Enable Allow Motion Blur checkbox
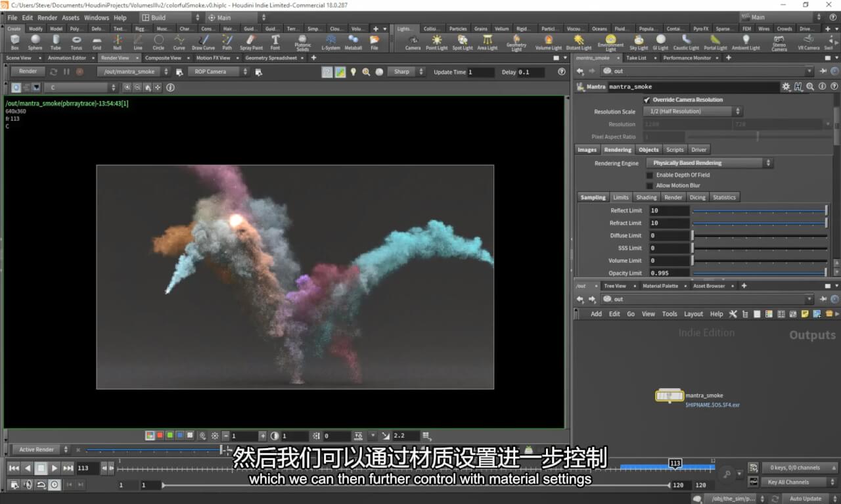The image size is (841, 504). pyautogui.click(x=650, y=186)
